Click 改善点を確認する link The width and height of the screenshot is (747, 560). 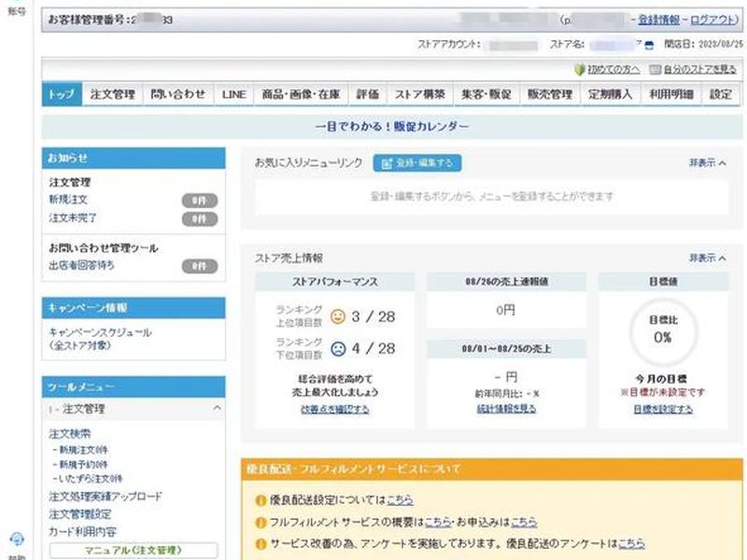tap(335, 409)
